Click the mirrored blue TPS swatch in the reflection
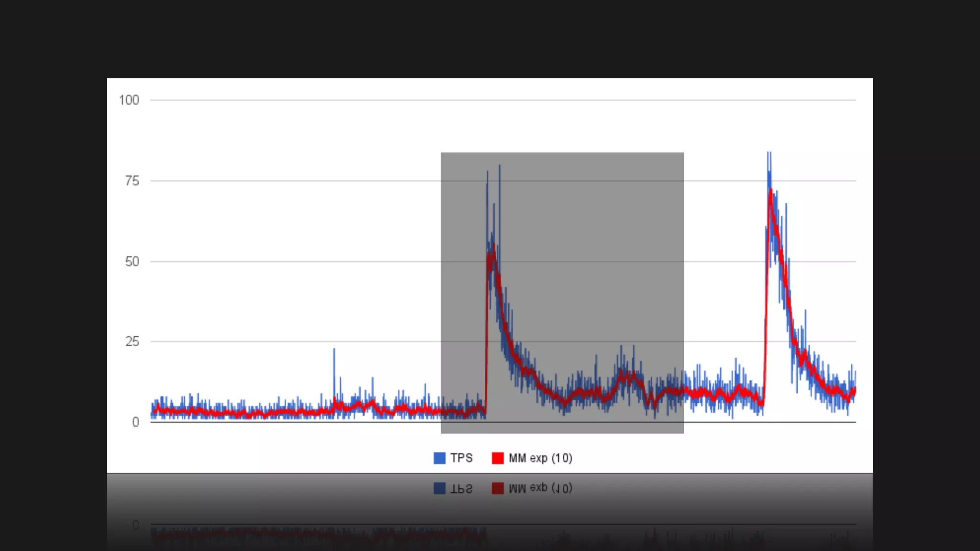This screenshot has width=980, height=551. tap(439, 488)
